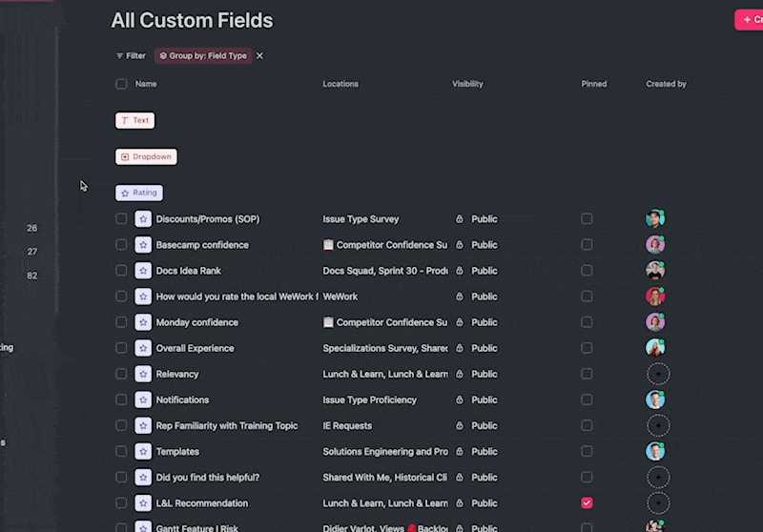763x532 pixels.
Task: Toggle the select-all checkbox beside Name
Action: point(121,84)
